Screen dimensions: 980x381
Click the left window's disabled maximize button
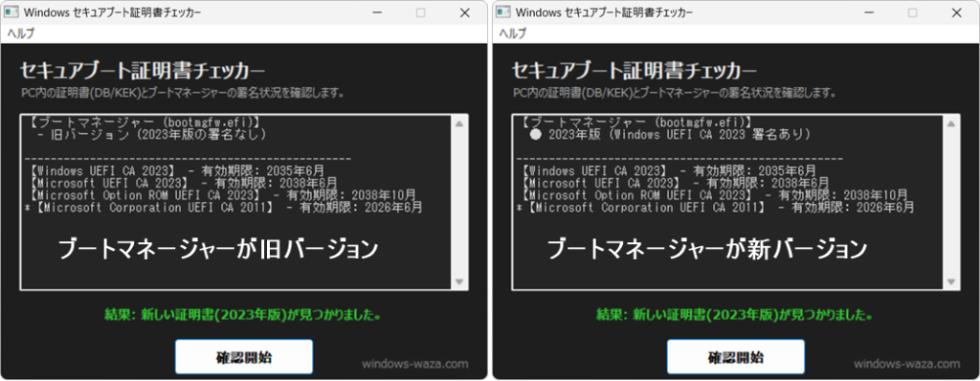pos(421,11)
